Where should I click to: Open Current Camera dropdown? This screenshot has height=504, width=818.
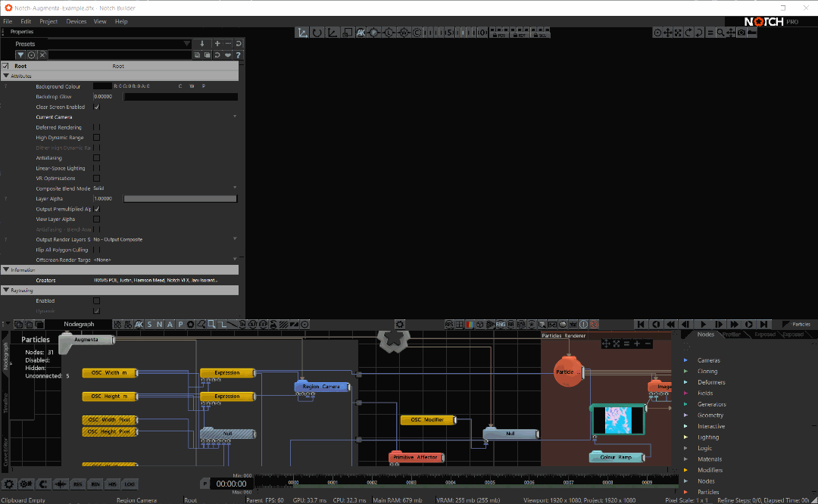165,117
